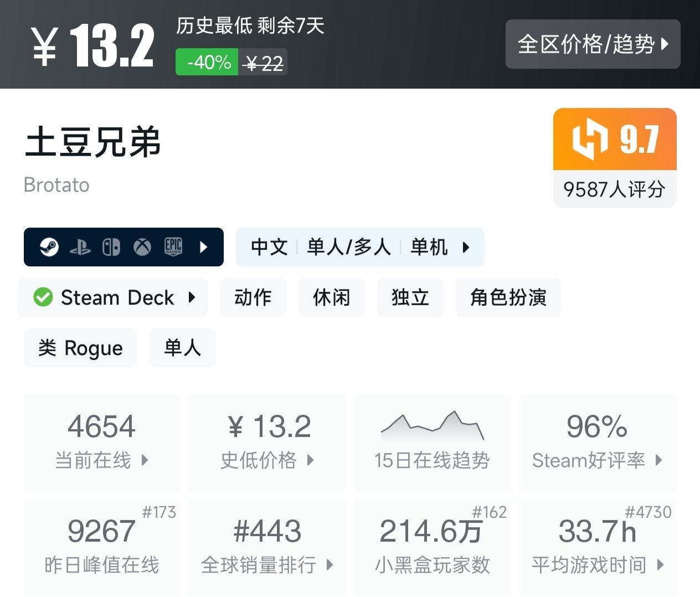Click the Epic Games platform icon
The height and width of the screenshot is (597, 700).
(173, 247)
